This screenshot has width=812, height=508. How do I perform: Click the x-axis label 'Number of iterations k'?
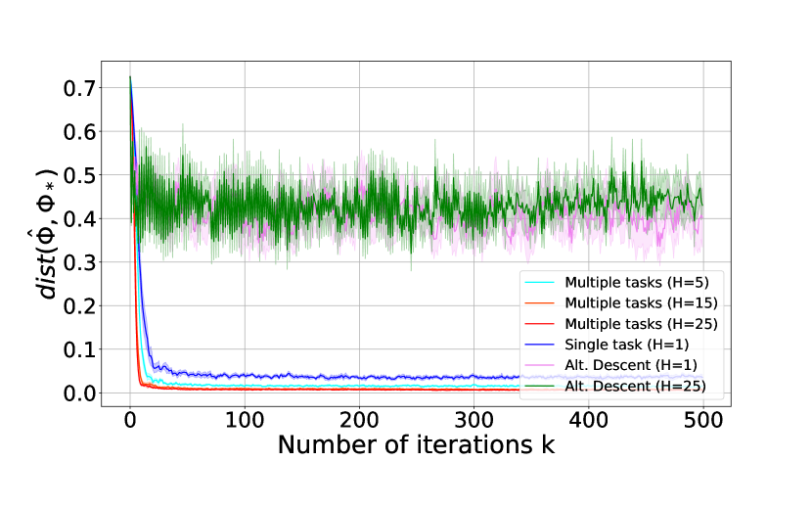coord(416,445)
